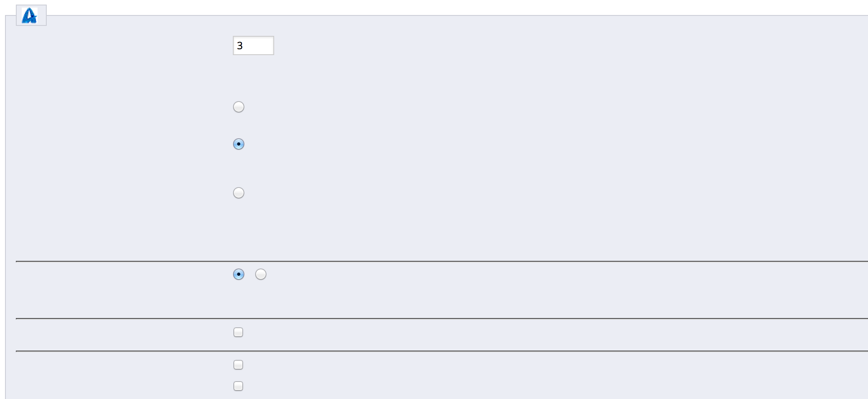
Task: Select the unselected right radio in horizontal pair
Action: pos(261,274)
